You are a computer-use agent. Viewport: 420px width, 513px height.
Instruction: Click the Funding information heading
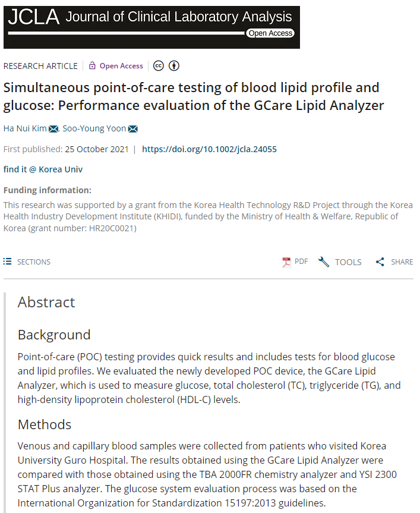coord(48,190)
